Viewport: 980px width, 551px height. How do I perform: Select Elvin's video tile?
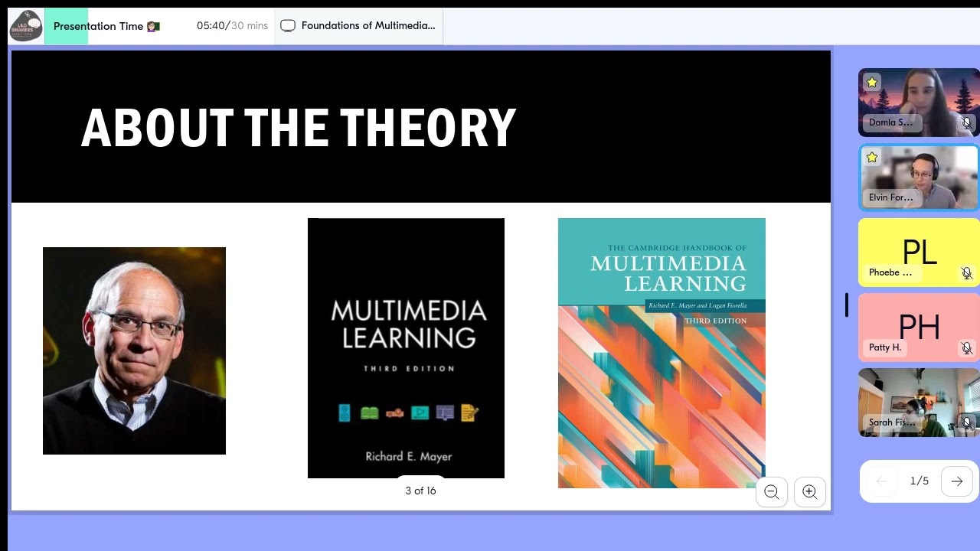[x=919, y=178]
